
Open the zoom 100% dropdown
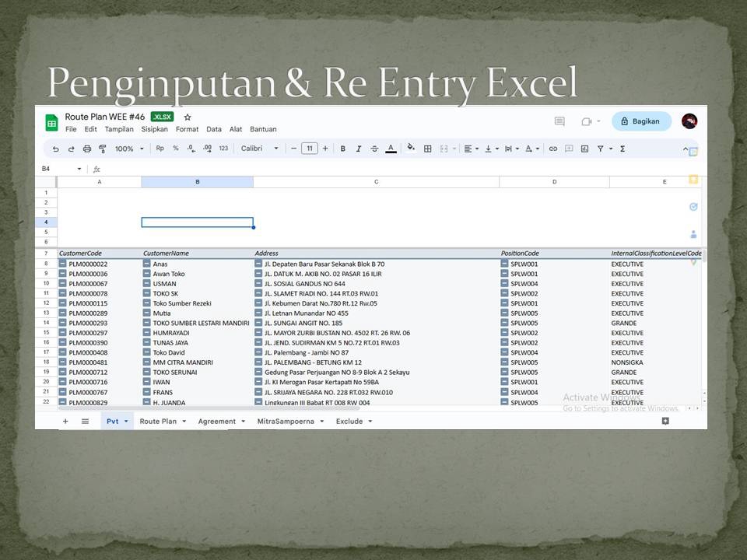pyautogui.click(x=129, y=149)
